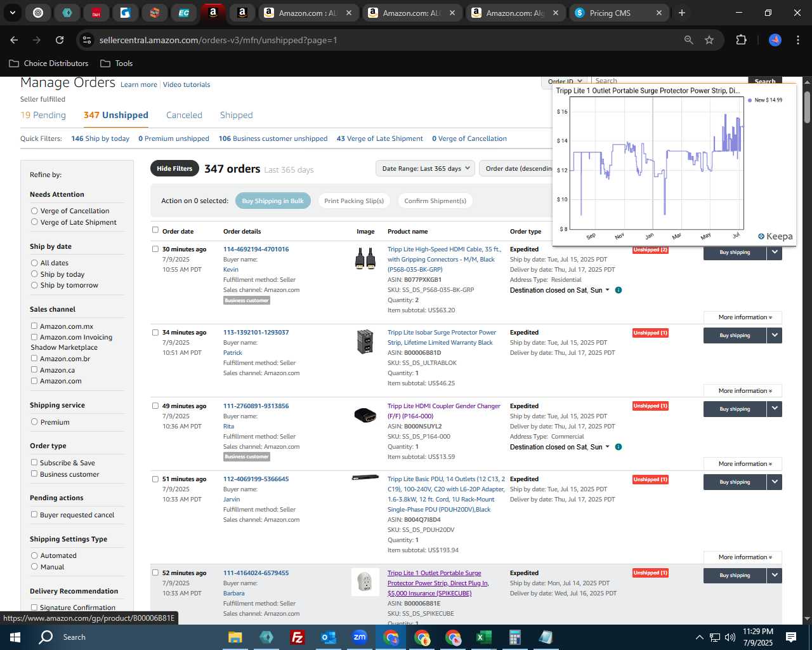Reload the page with the refresh icon
812x650 pixels.
point(60,40)
